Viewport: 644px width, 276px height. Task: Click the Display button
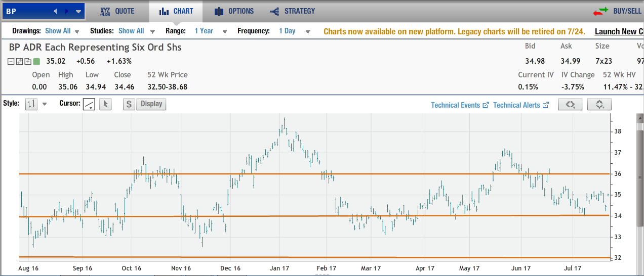[x=151, y=104]
